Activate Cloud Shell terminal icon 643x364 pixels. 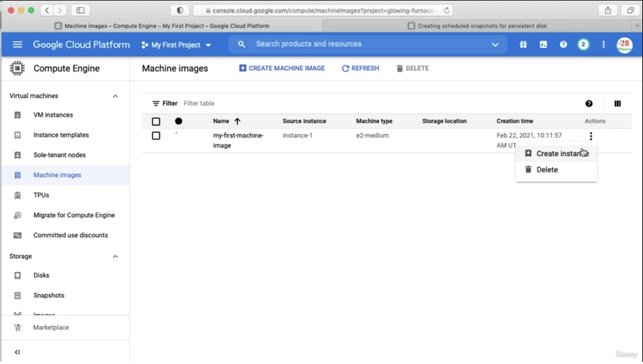543,45
